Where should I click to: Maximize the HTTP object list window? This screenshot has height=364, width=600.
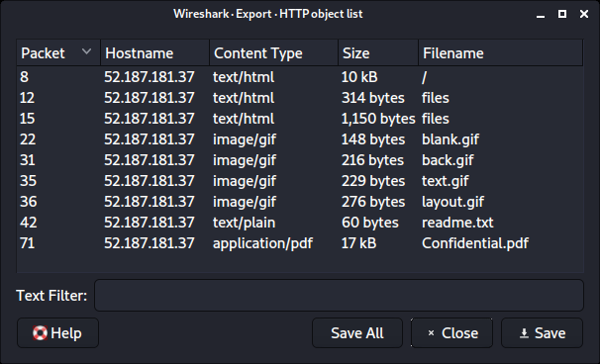(x=562, y=14)
